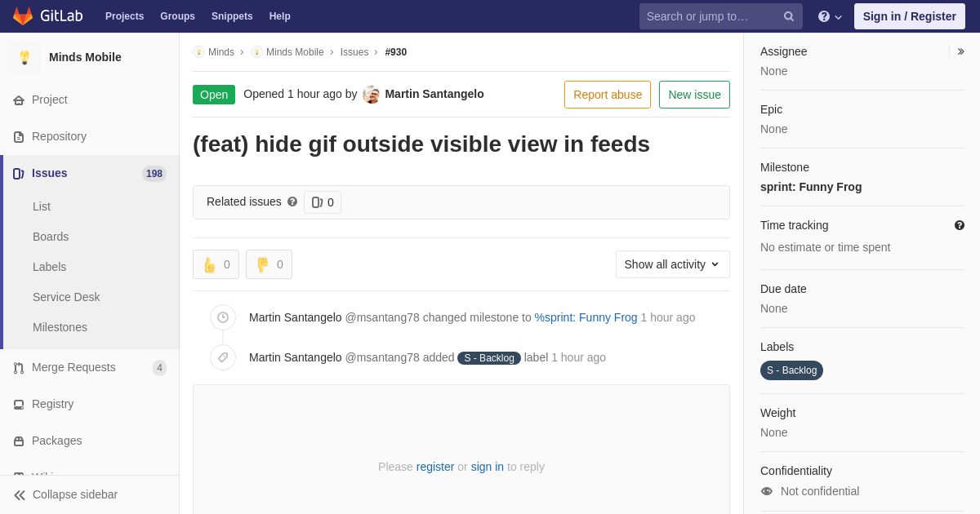Click the S - Backlog label in sidebar
980x514 pixels.
[x=791, y=370]
